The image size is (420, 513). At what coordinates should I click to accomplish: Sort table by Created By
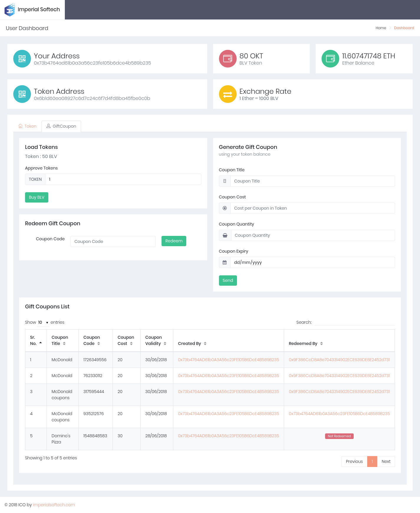[x=205, y=343]
